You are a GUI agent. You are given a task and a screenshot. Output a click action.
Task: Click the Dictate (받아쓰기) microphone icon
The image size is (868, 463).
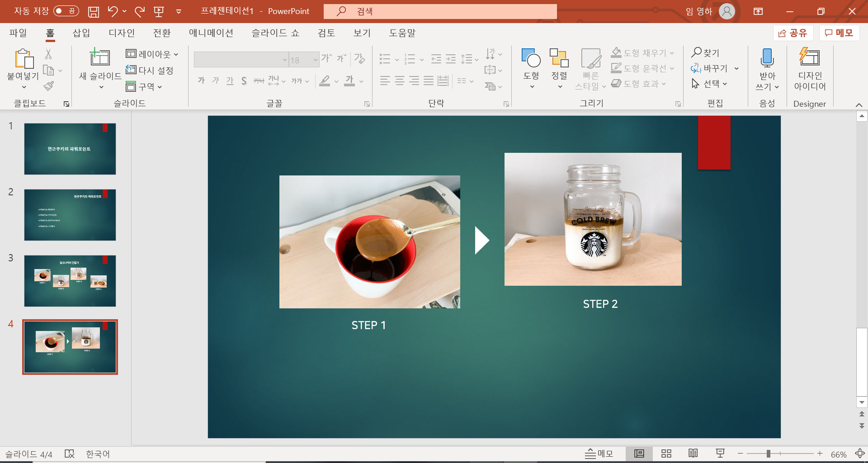[x=767, y=58]
